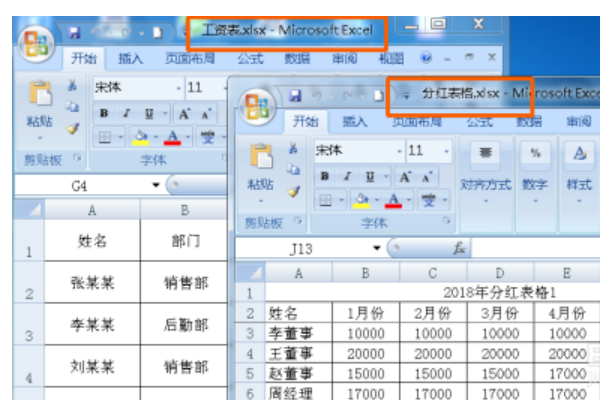
Task: Click the Office button in 分红表格 window
Action: pyautogui.click(x=258, y=107)
